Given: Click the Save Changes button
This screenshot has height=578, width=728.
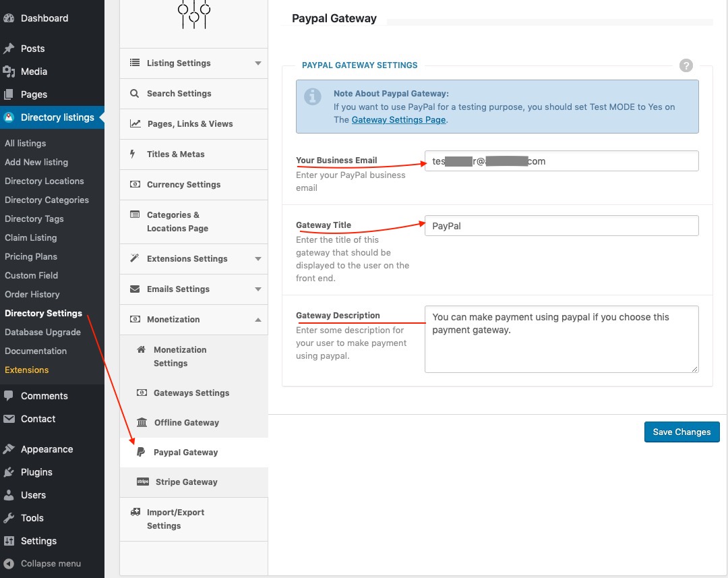Looking at the screenshot, I should [681, 432].
